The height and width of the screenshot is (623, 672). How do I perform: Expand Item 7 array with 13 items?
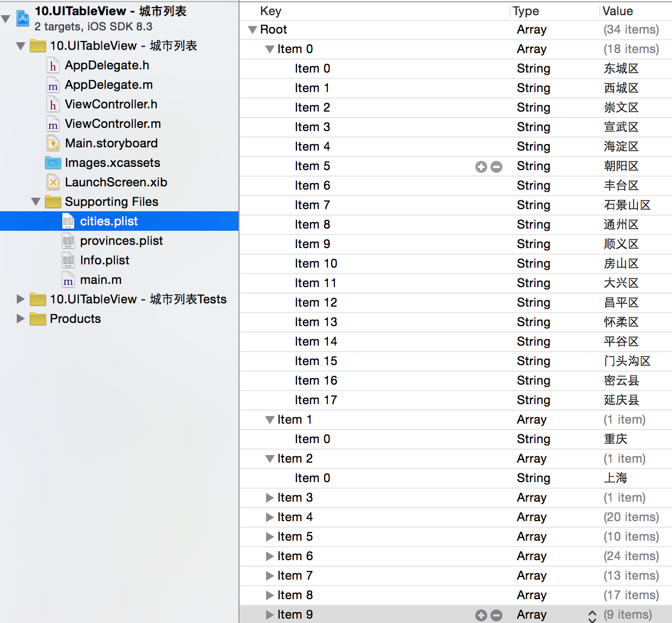pos(270,576)
